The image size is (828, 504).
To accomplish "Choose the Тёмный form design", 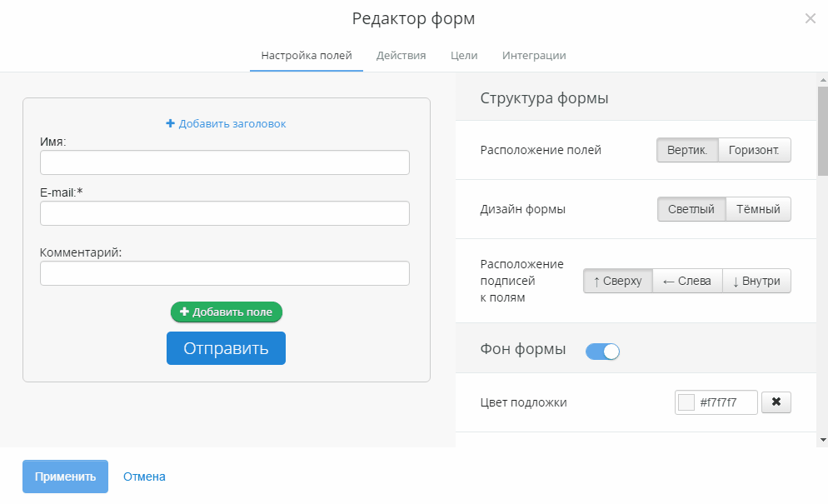I will pyautogui.click(x=758, y=209).
